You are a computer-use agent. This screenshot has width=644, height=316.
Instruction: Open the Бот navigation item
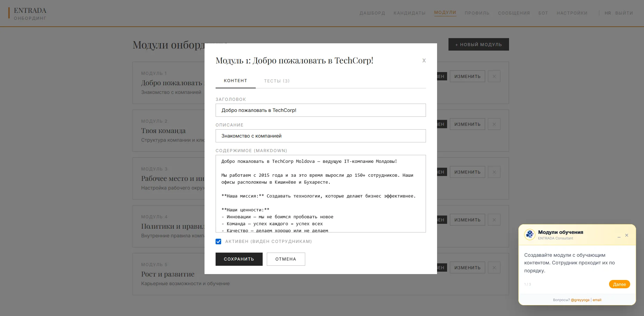[543, 13]
